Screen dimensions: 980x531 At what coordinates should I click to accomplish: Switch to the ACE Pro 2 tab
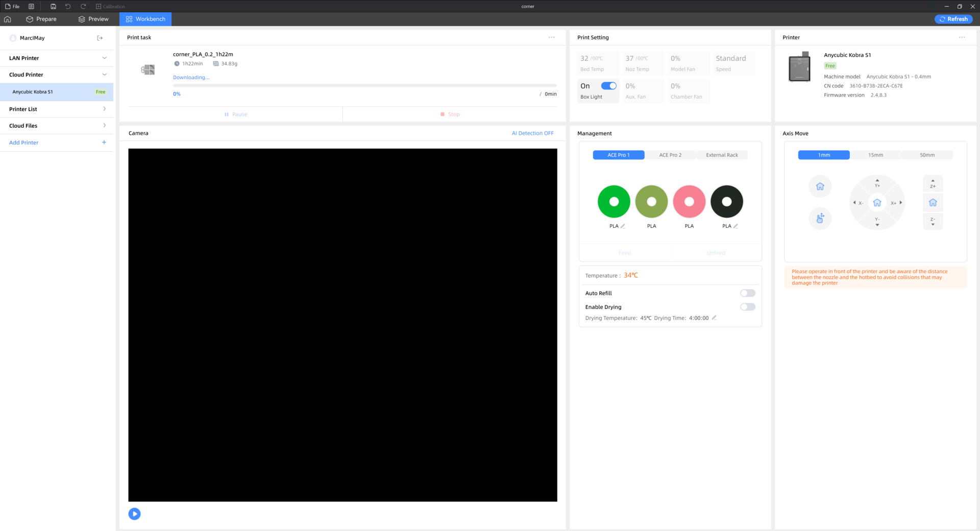[670, 155]
